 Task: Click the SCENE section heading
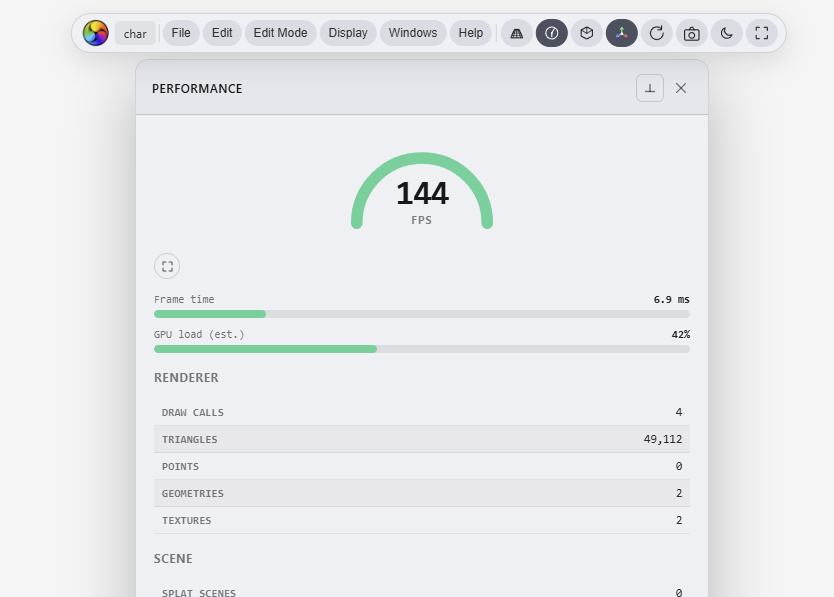pos(173,559)
